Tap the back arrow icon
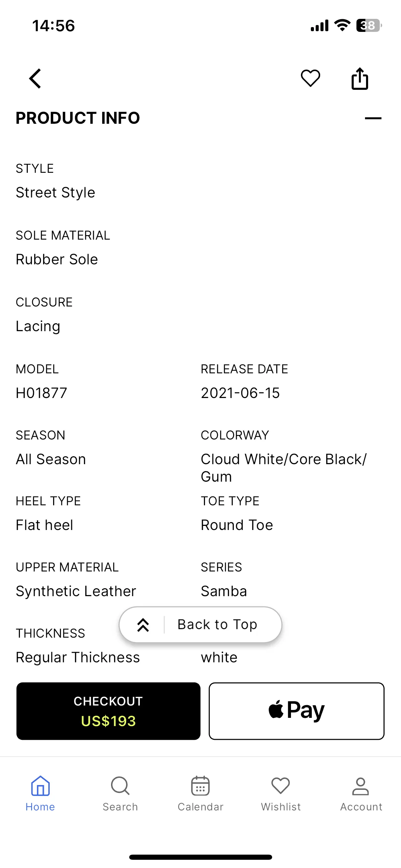Image resolution: width=401 pixels, height=868 pixels. pyautogui.click(x=35, y=79)
